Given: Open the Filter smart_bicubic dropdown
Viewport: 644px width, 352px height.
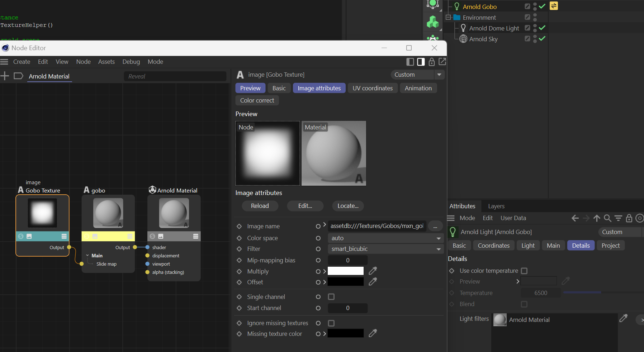Looking at the screenshot, I should (x=385, y=249).
